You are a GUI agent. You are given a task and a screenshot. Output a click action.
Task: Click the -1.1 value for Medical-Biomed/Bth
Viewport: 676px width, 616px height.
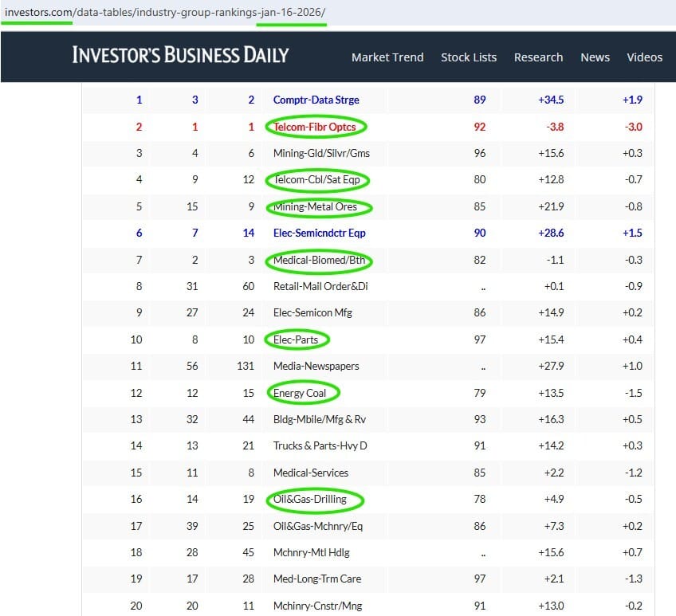[555, 261]
